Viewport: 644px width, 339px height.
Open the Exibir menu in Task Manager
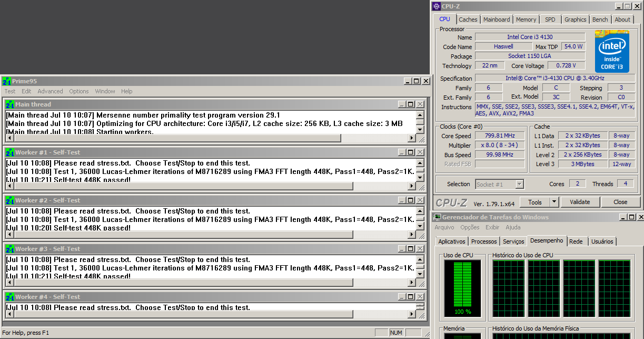pos(492,227)
